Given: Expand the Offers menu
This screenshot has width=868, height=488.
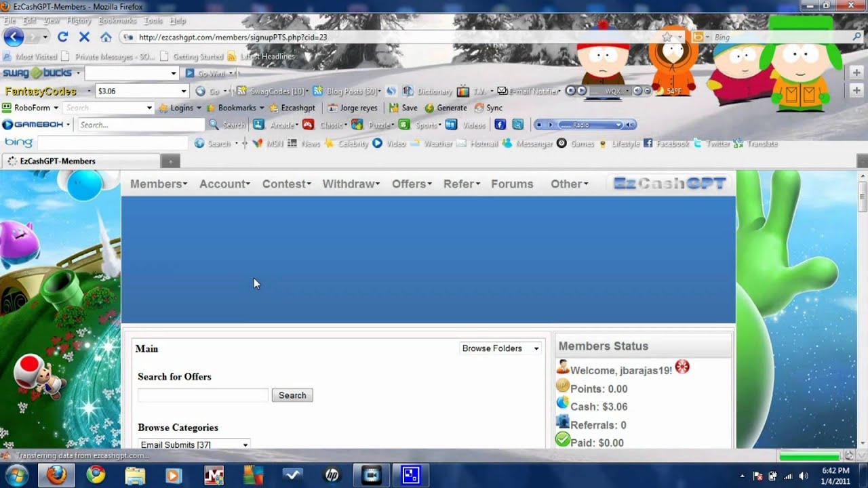Looking at the screenshot, I should point(412,184).
